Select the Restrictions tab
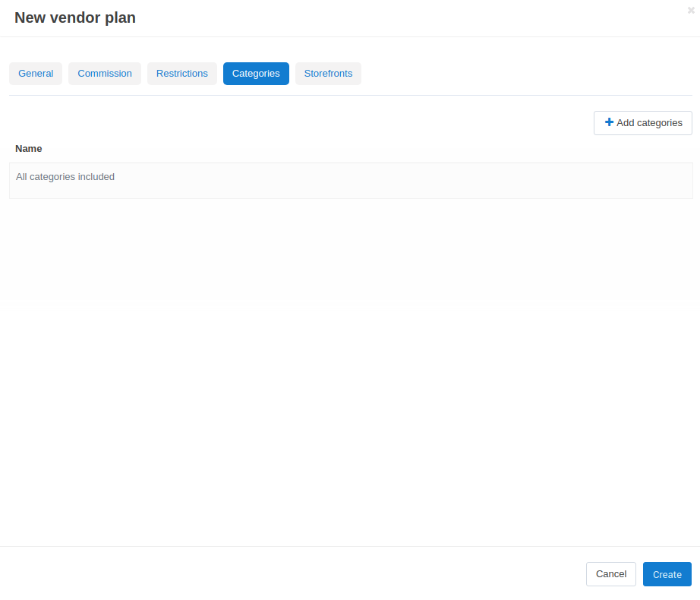Image resolution: width=700 pixels, height=600 pixels. coord(181,74)
